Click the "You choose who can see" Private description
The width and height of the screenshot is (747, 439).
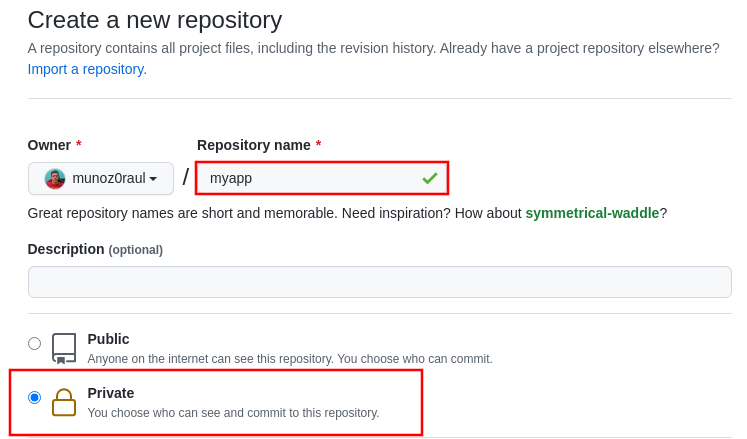coord(233,413)
